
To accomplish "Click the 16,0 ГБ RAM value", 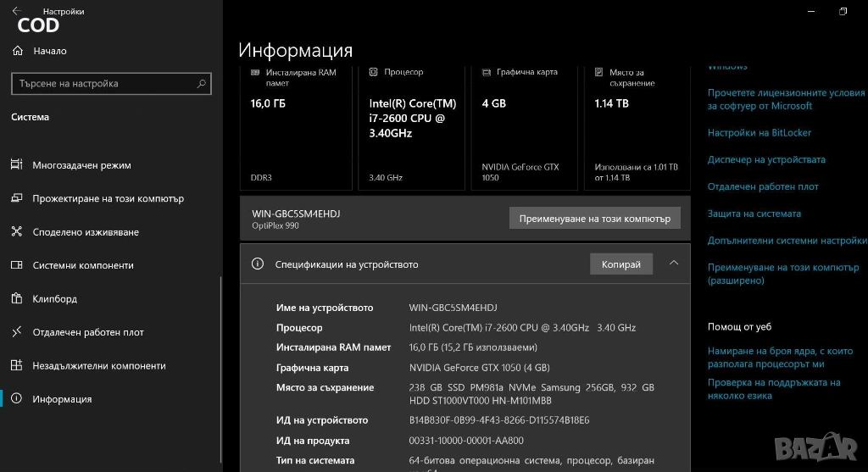I will [268, 103].
